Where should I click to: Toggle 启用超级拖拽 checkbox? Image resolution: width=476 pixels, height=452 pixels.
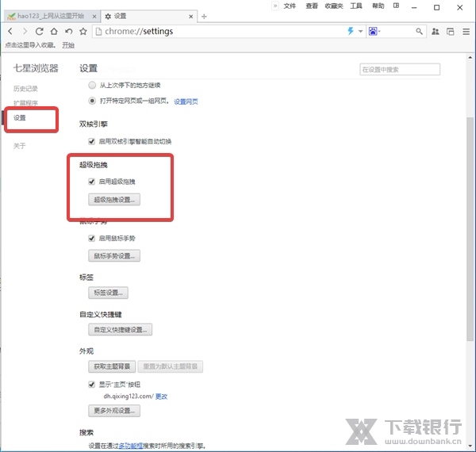91,182
